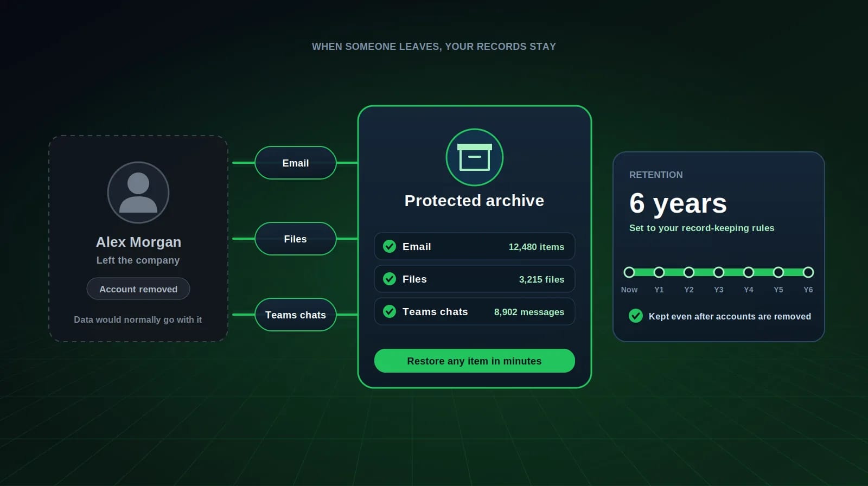Click the Protected archive title
The image size is (868, 486).
[x=475, y=201]
